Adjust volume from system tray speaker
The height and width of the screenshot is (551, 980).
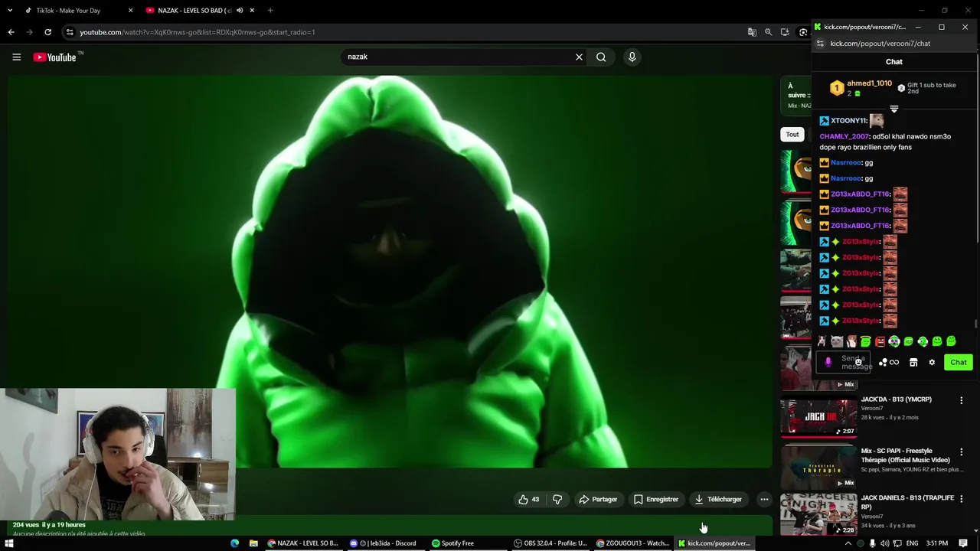pos(884,543)
